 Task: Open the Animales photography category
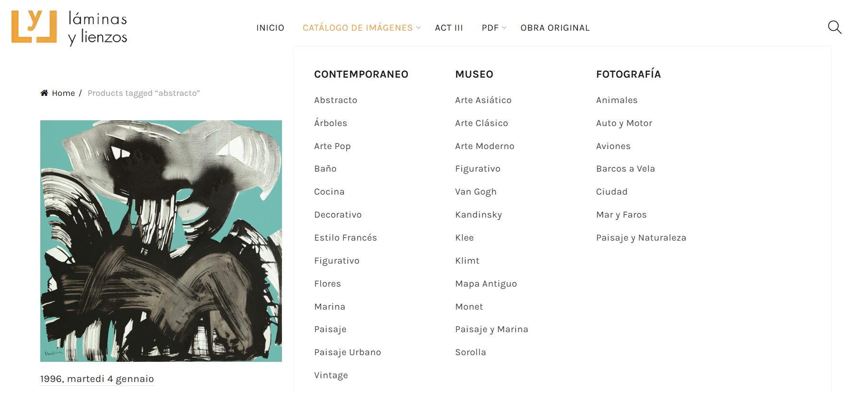point(617,100)
